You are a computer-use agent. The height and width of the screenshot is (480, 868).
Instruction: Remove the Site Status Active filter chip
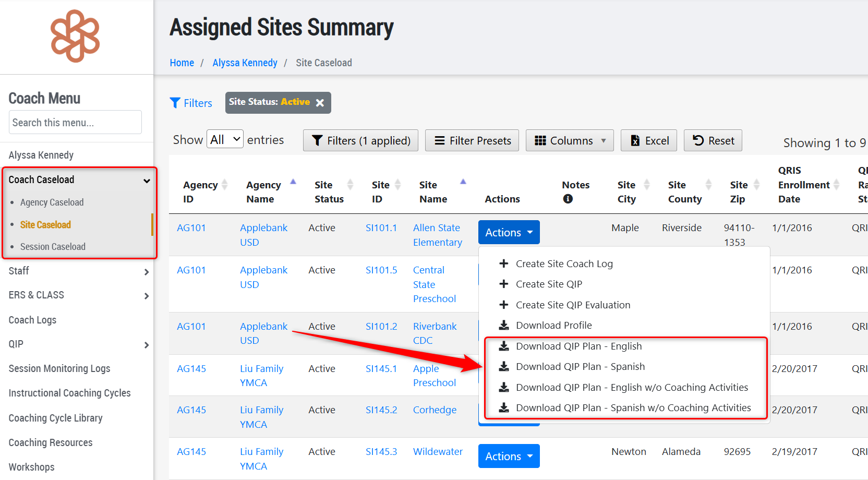pyautogui.click(x=320, y=103)
